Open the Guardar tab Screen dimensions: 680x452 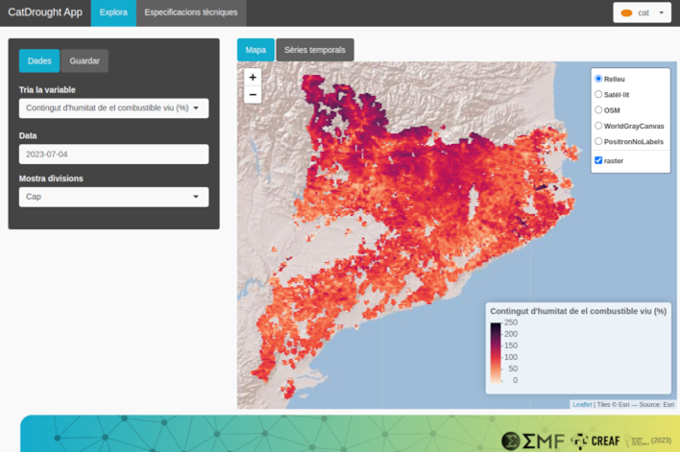tap(85, 61)
